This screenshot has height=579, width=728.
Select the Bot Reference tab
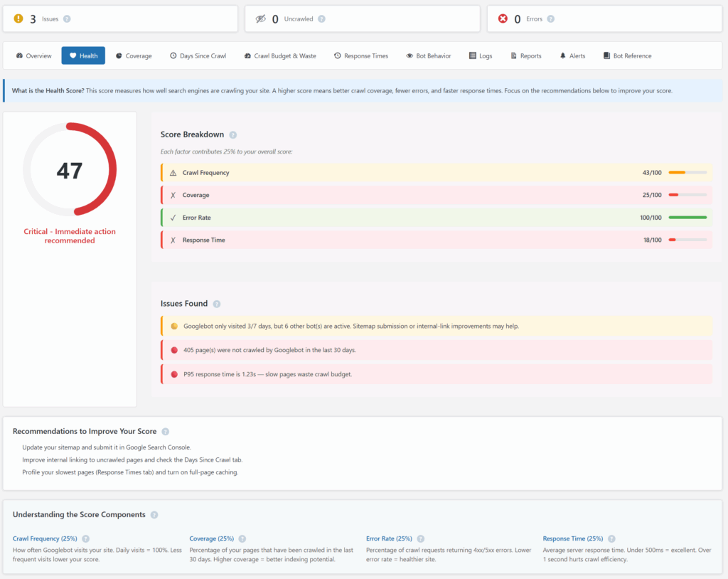pyautogui.click(x=627, y=55)
